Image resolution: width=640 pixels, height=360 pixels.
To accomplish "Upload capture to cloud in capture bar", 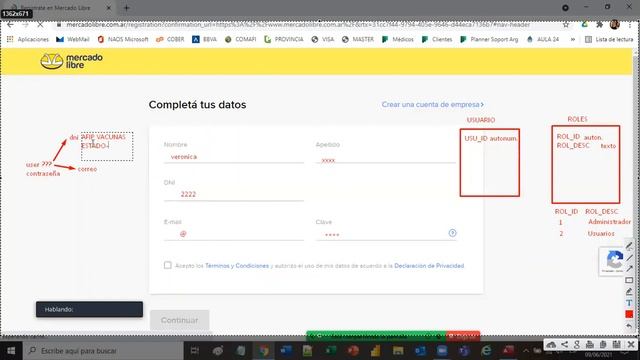I will pyautogui.click(x=551, y=345).
